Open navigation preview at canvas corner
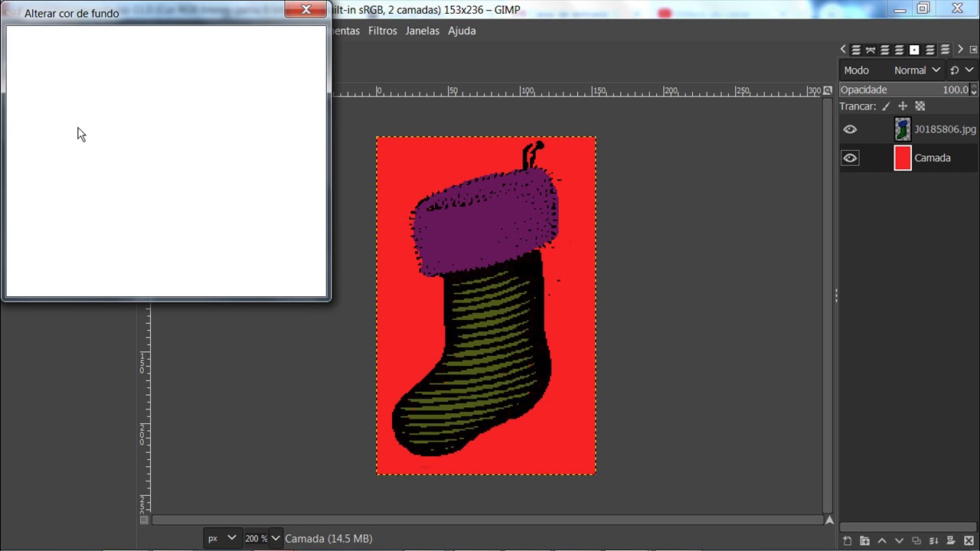This screenshot has width=980, height=551. (829, 520)
